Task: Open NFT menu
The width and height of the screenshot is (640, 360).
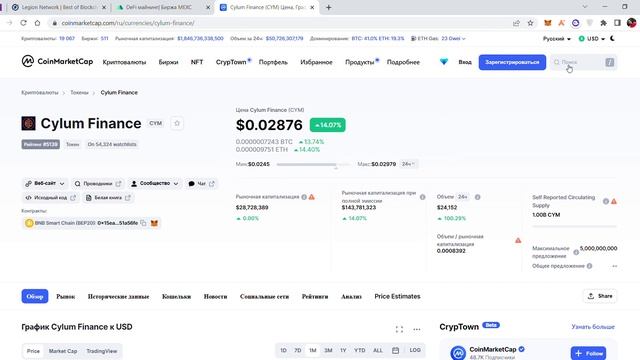Action: (197, 62)
